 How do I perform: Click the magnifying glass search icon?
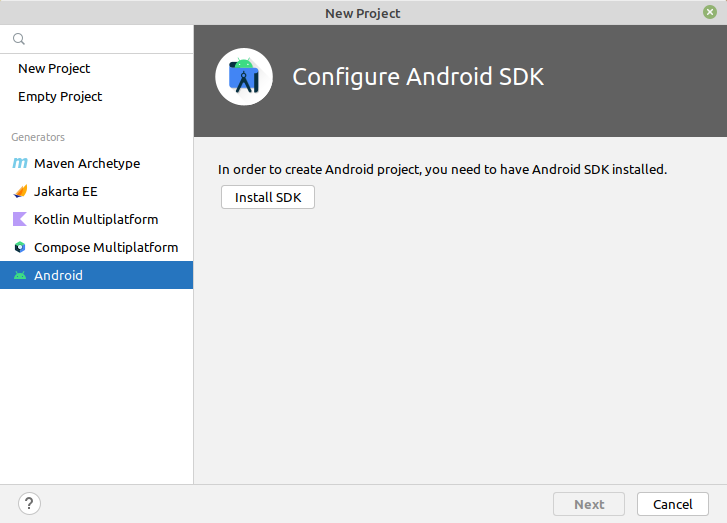19,39
